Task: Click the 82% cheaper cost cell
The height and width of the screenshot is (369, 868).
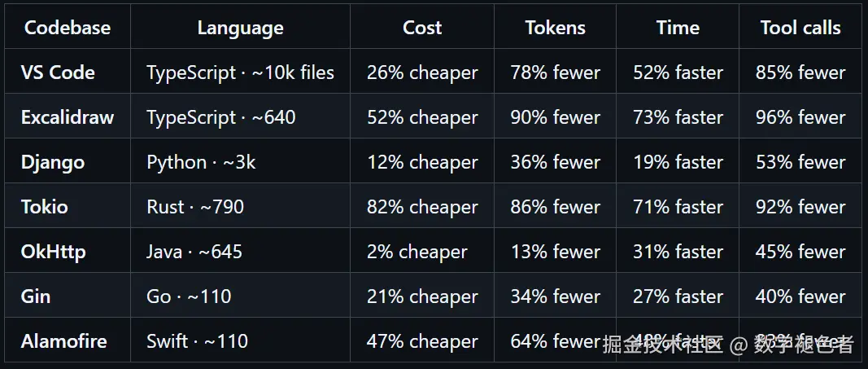Action: point(422,207)
